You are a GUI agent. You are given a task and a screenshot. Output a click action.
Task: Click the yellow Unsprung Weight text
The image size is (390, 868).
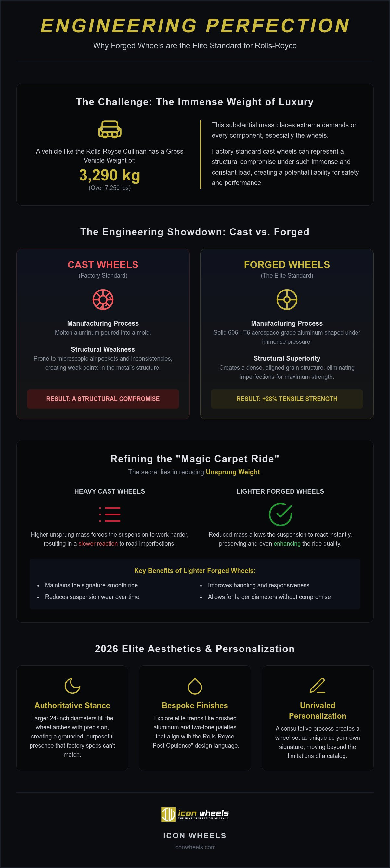point(233,472)
